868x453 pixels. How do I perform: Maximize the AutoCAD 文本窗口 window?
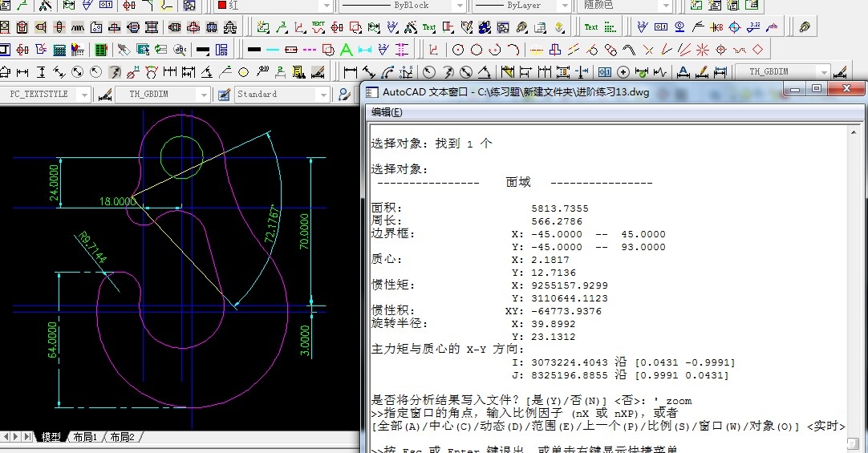817,88
